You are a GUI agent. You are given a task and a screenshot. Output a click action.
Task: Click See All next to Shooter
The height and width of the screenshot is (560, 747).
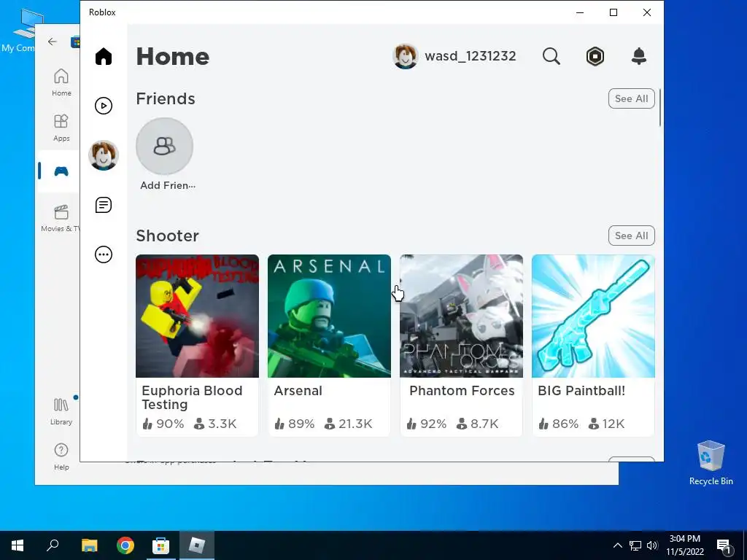pyautogui.click(x=631, y=236)
